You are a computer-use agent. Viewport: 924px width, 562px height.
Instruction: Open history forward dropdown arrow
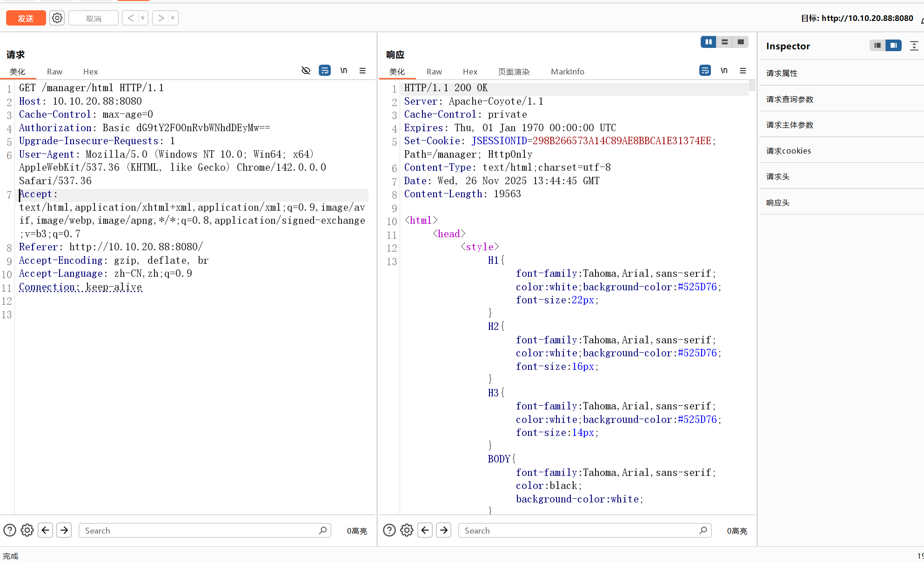[x=173, y=18]
